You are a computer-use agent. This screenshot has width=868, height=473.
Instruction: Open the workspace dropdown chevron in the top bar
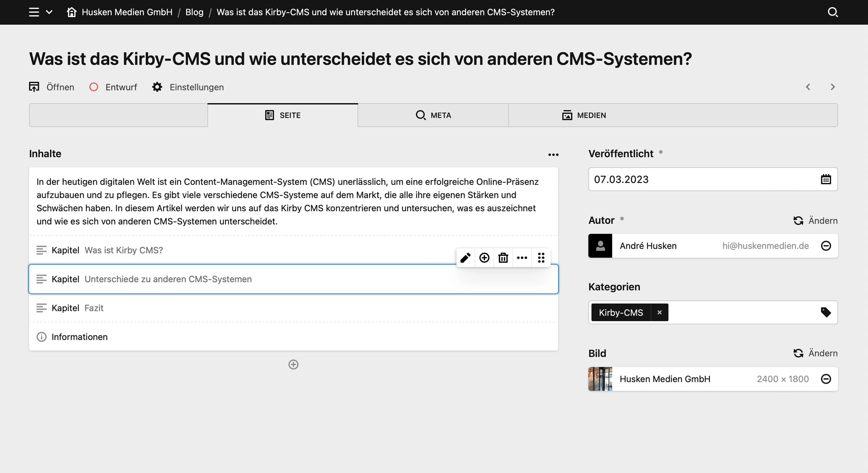pos(49,12)
